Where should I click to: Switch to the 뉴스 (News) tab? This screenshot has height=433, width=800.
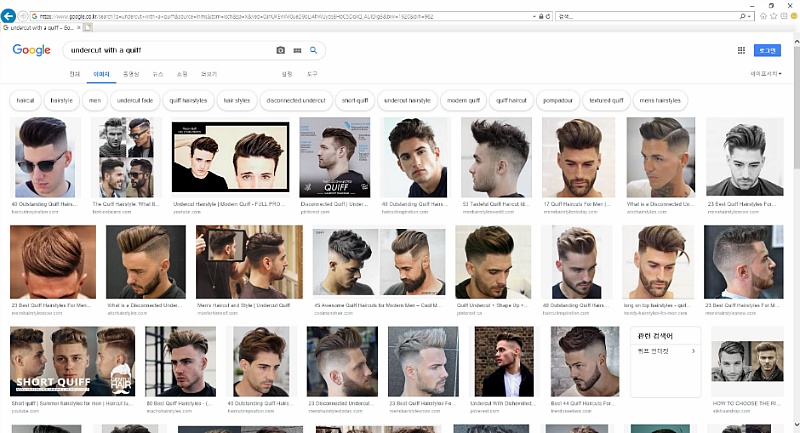158,74
